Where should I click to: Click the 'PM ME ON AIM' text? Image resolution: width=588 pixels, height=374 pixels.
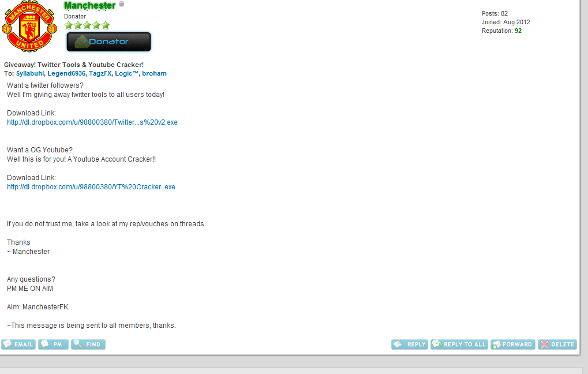(x=30, y=289)
